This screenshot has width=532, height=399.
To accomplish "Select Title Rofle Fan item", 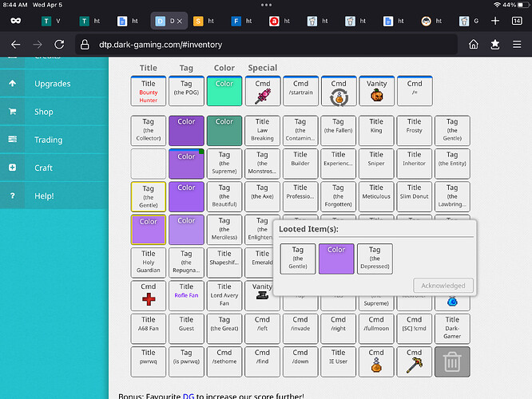I will (x=186, y=295).
